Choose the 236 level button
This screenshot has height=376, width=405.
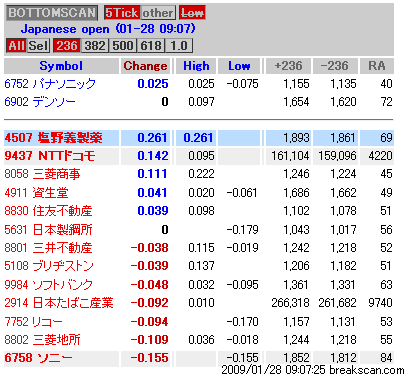tap(67, 46)
